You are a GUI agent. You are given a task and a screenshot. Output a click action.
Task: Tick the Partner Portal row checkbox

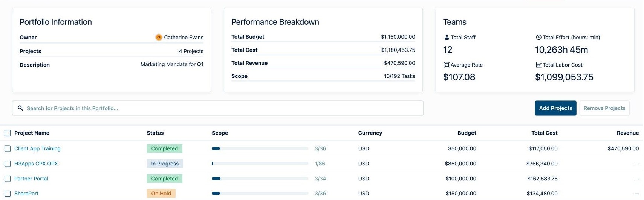click(8, 179)
